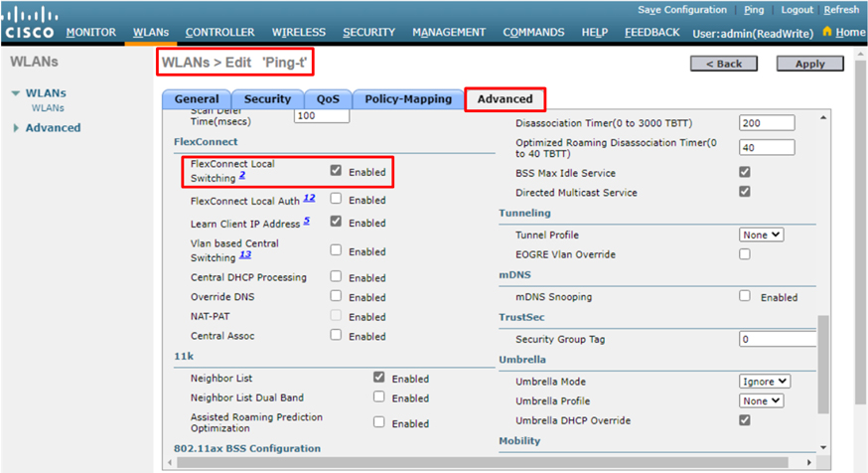Toggle Learn Client IP Address checkbox
The width and height of the screenshot is (868, 473).
click(336, 223)
